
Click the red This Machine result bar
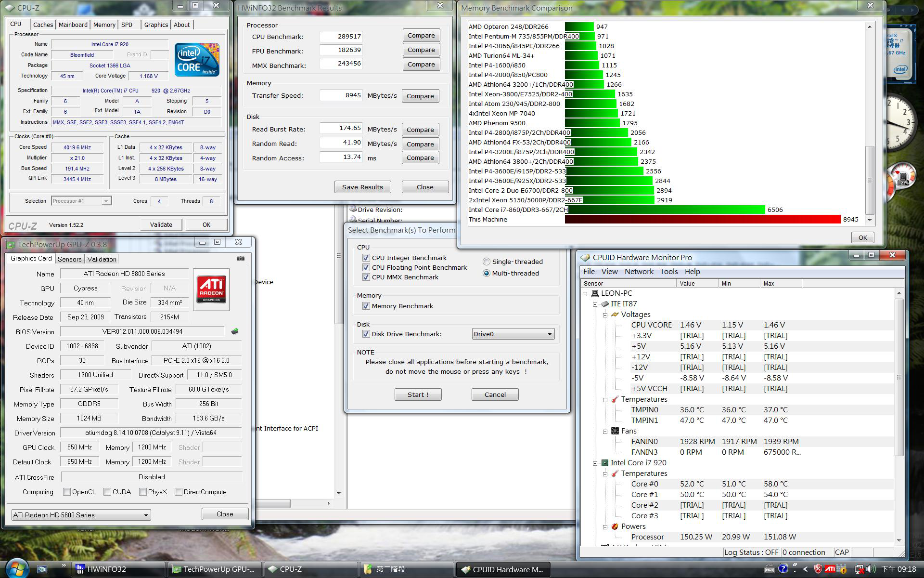[x=703, y=219]
